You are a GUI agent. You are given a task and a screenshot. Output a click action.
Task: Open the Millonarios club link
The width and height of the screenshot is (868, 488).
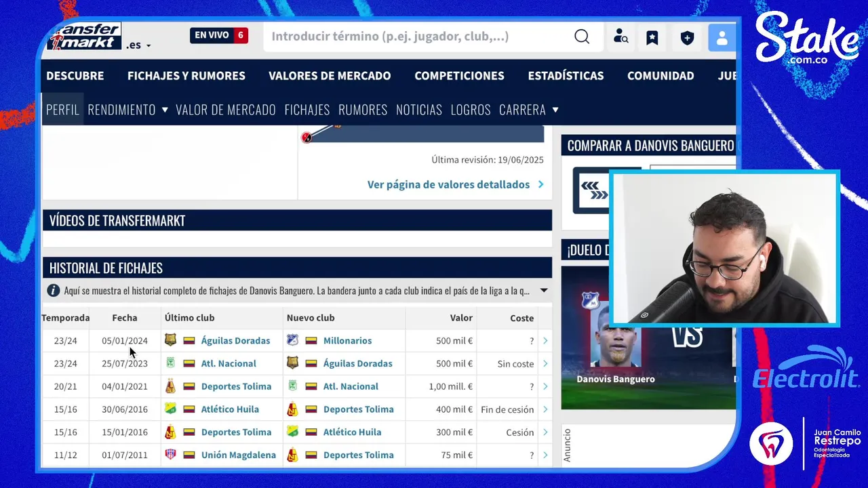[347, 340]
